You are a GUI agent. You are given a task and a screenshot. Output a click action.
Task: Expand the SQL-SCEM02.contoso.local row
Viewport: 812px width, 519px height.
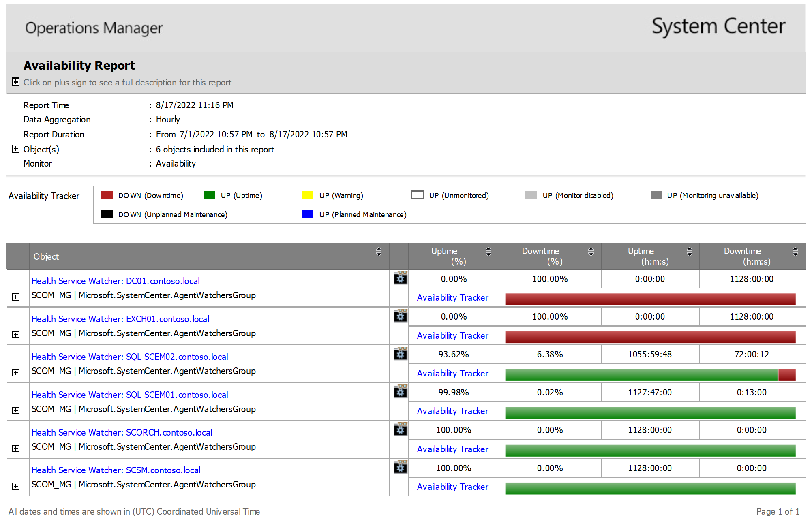pyautogui.click(x=16, y=372)
